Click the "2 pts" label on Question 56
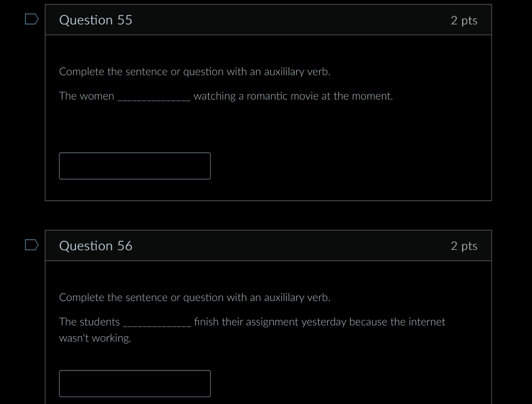 (464, 246)
